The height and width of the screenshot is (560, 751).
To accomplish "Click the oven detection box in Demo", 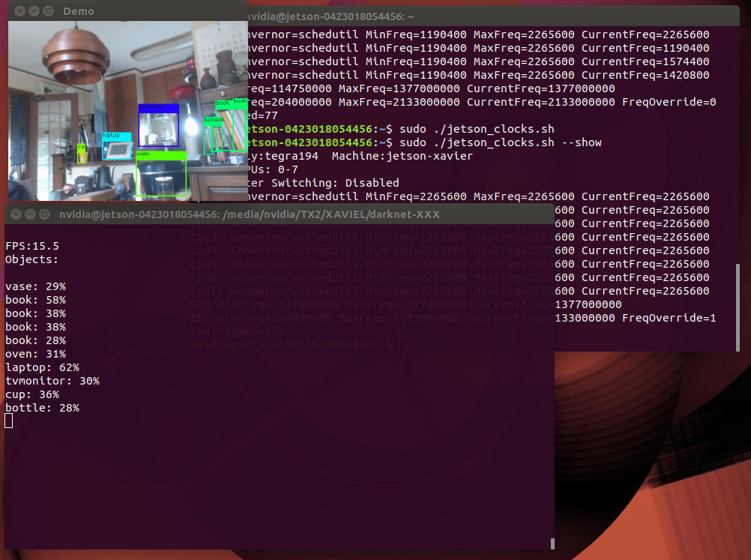I will (161, 173).
